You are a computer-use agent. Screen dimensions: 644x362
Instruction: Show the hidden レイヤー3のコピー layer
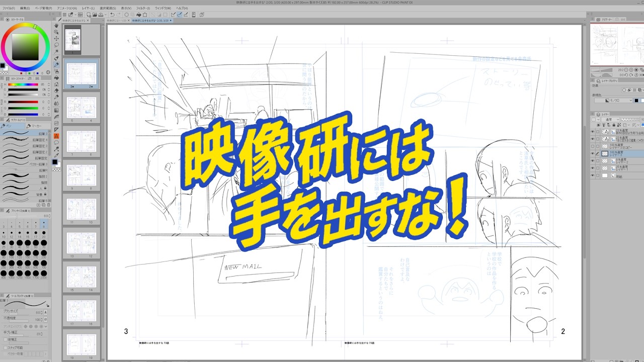click(592, 146)
